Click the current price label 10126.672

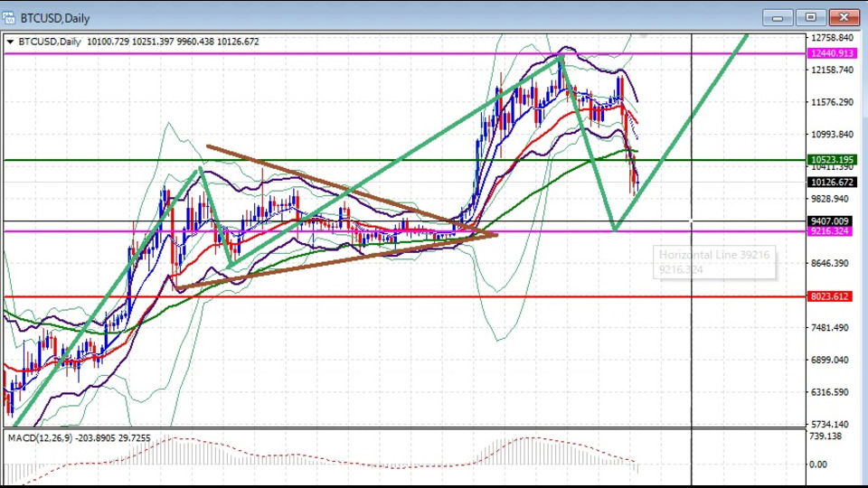pyautogui.click(x=832, y=182)
